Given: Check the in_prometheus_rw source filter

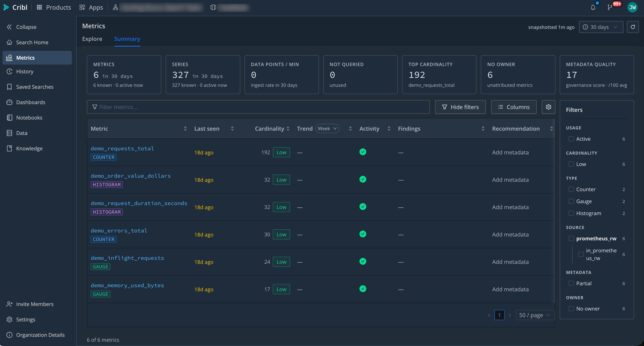Looking at the screenshot, I should pos(581,254).
